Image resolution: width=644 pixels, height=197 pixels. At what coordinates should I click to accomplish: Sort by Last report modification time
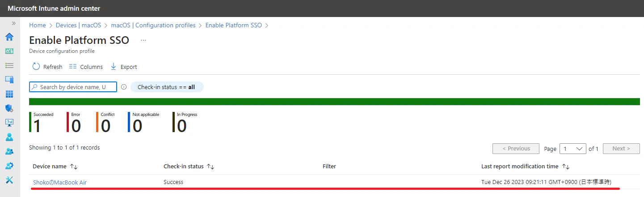click(x=525, y=167)
